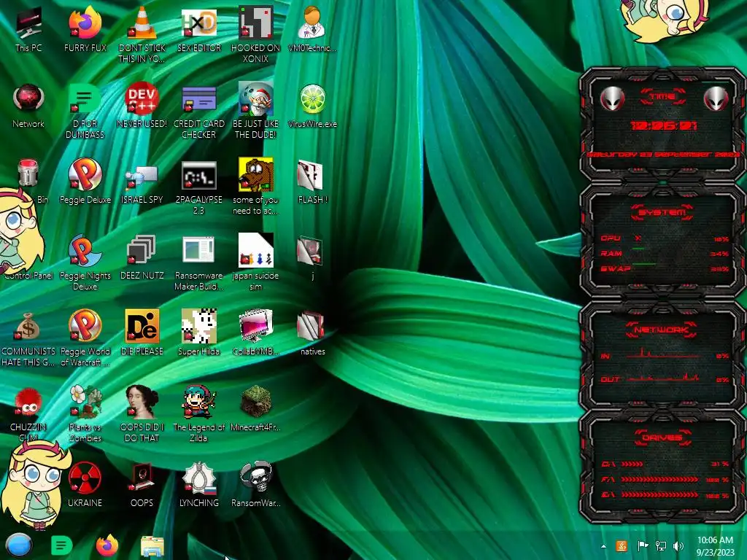The height and width of the screenshot is (560, 747).
Task: Open the taskbar clock showing 10:06 AM
Action: coord(715,546)
